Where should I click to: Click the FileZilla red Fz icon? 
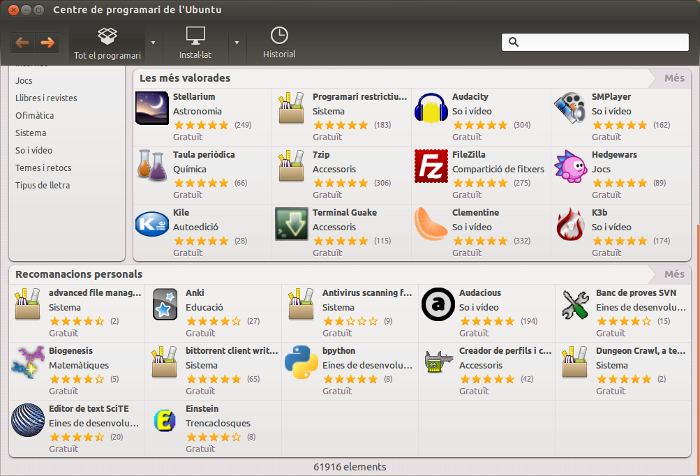(x=431, y=166)
